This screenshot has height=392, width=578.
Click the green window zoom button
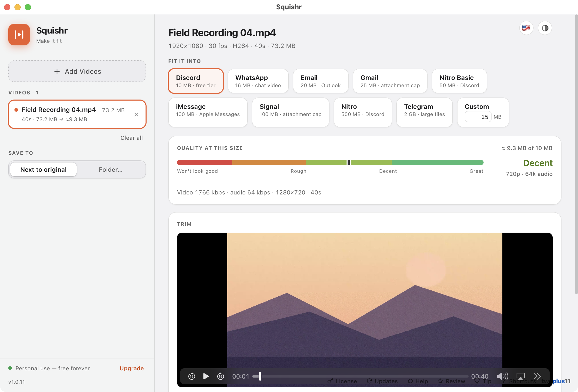28,7
